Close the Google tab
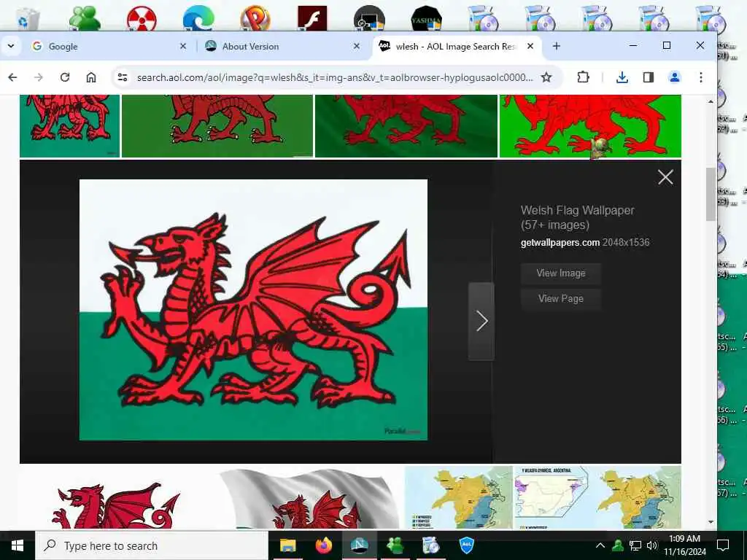This screenshot has height=560, width=747. tap(183, 46)
